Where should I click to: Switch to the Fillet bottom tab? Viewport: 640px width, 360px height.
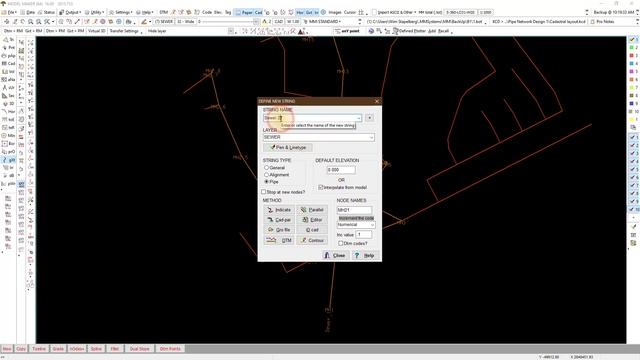pyautogui.click(x=115, y=349)
